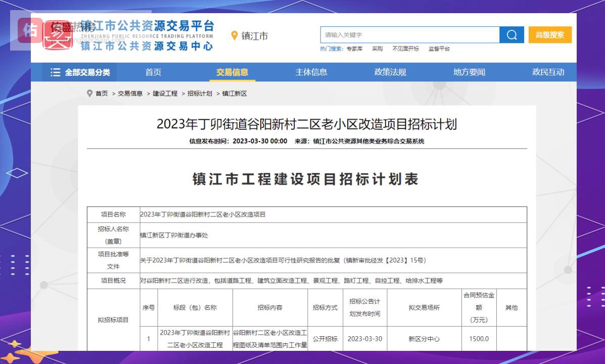
Task: Open the 地方要闻 nav tab
Action: [x=469, y=72]
